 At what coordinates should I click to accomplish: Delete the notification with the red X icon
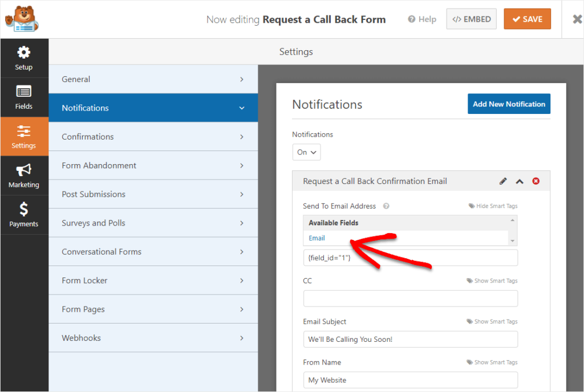coord(536,181)
